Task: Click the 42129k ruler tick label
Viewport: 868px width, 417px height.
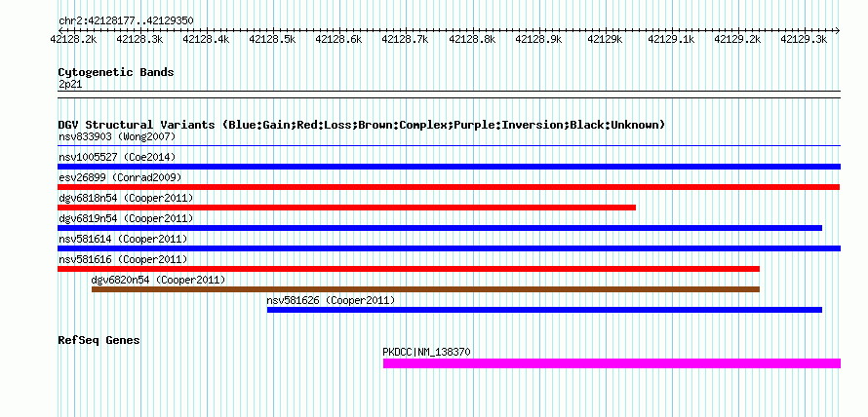Action: [605, 39]
